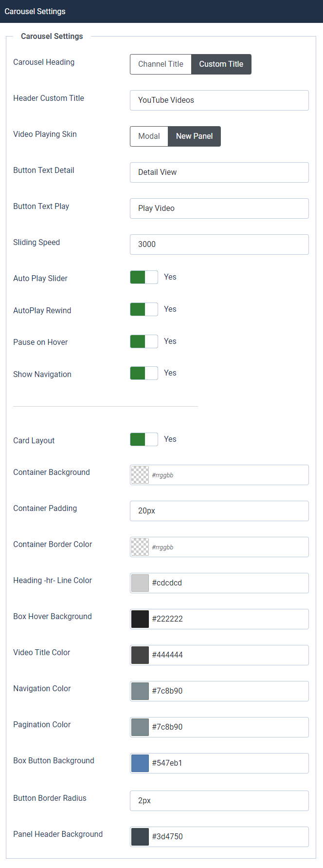Focus the Sliding Speed input field

click(x=219, y=245)
